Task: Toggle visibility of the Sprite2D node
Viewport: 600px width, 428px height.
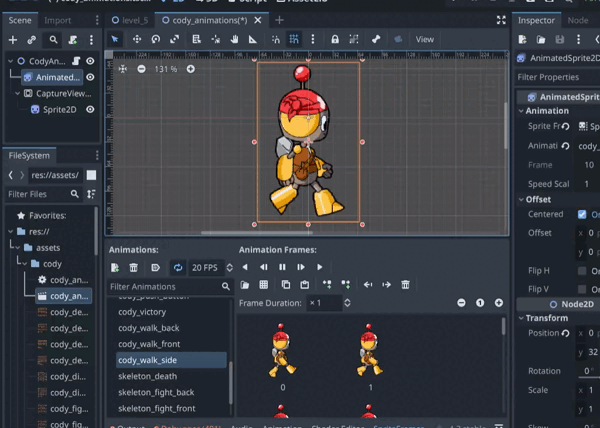Action: click(x=90, y=110)
